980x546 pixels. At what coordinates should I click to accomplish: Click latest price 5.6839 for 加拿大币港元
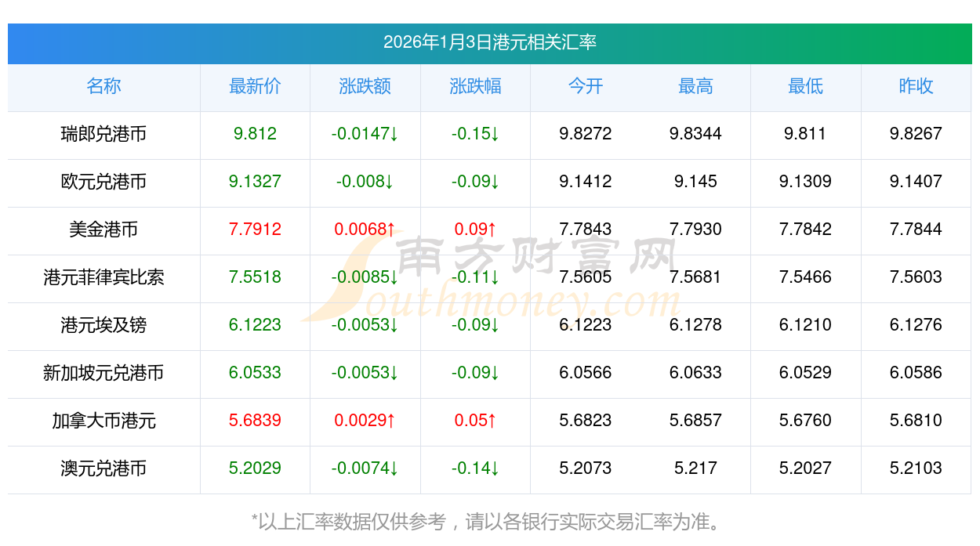click(255, 421)
